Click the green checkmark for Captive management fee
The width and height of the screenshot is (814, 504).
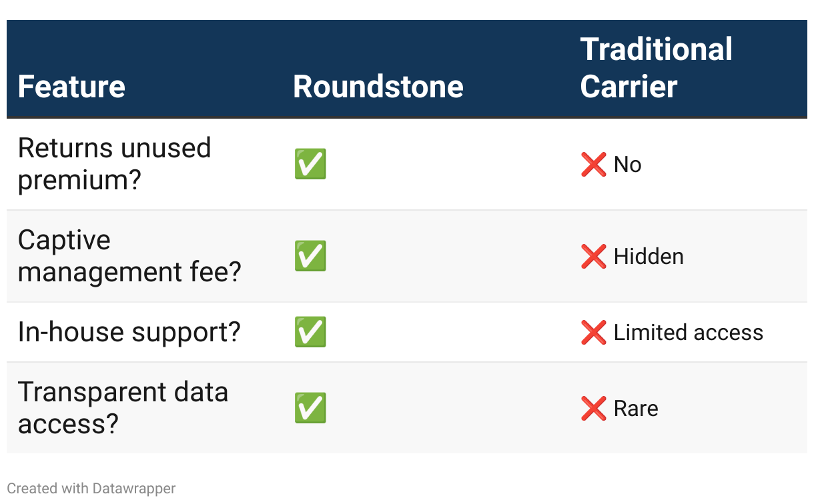tap(310, 256)
